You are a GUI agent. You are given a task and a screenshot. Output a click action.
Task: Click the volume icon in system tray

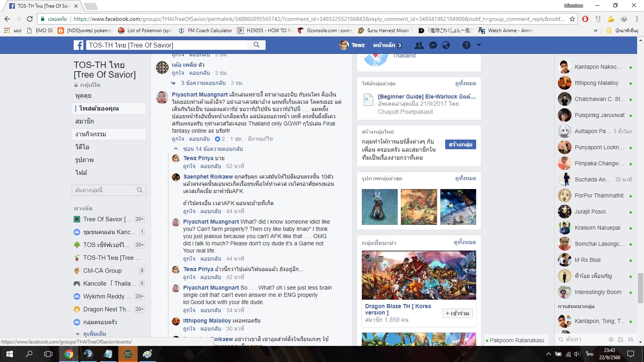point(577,354)
